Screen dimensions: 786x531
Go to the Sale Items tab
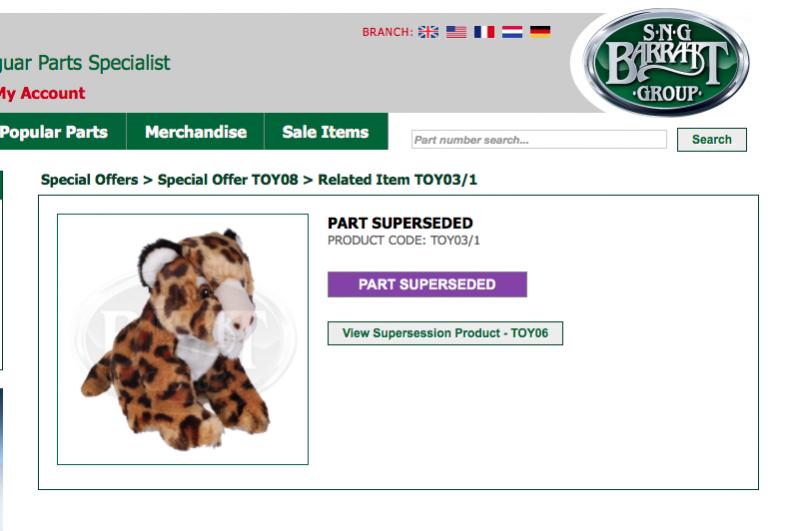point(326,131)
